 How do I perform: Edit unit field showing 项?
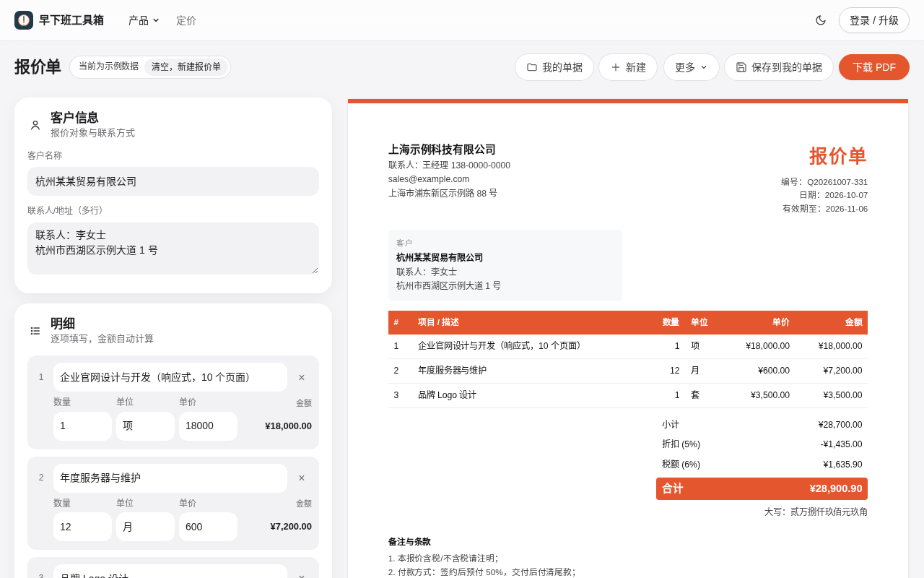click(x=145, y=426)
